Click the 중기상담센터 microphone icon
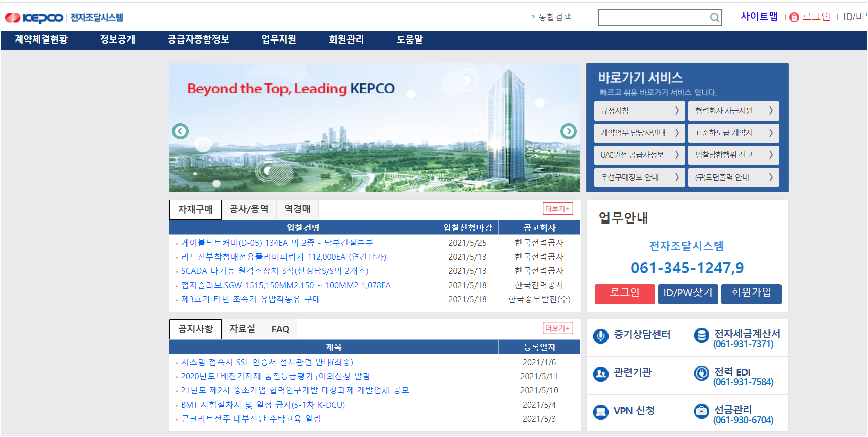The width and height of the screenshot is (868, 437). (600, 336)
